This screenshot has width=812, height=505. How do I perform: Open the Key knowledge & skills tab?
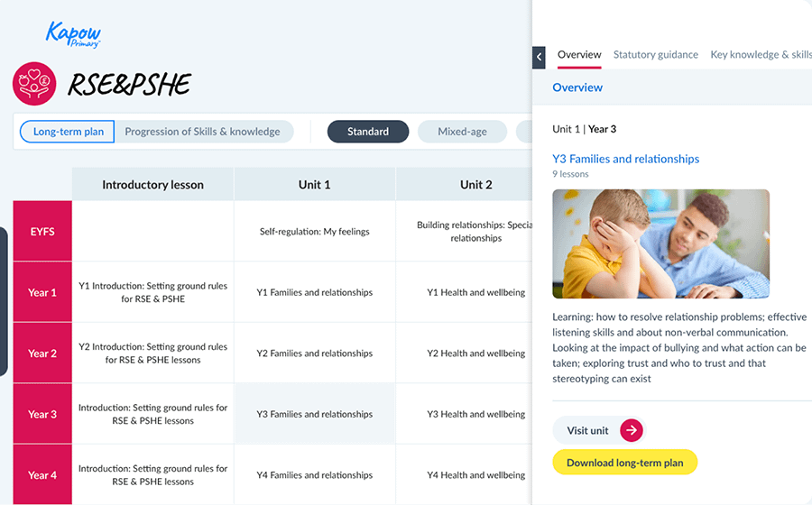pyautogui.click(x=761, y=55)
